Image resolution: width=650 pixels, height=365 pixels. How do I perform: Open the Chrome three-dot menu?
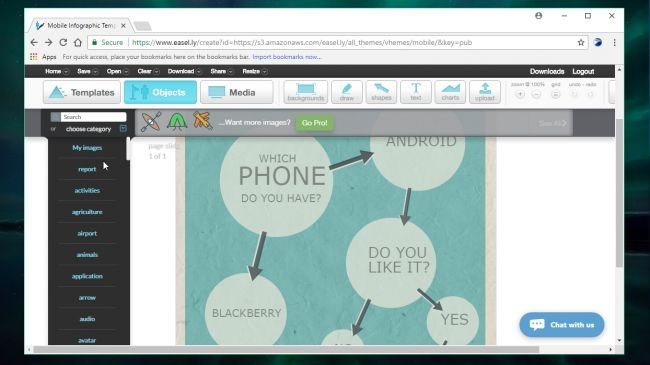point(614,42)
